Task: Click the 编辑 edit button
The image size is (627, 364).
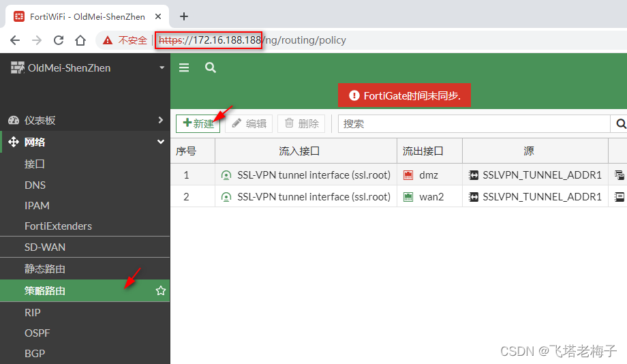Action: tap(249, 123)
